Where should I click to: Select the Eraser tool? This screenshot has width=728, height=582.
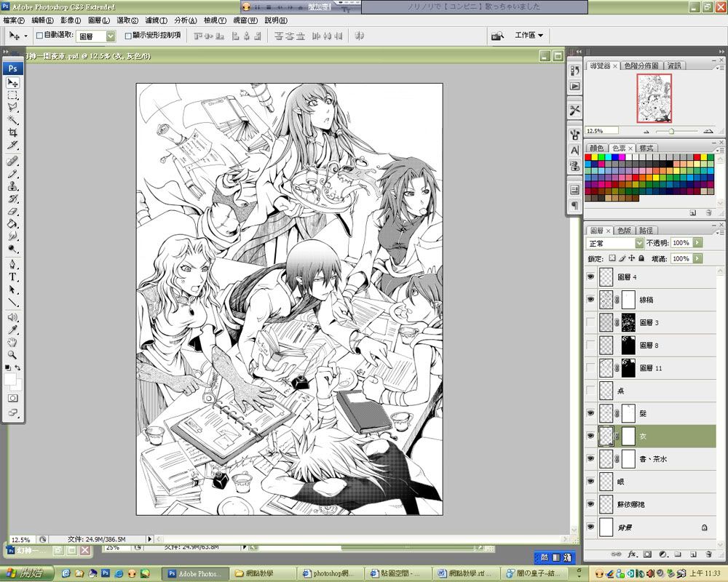pos(12,211)
